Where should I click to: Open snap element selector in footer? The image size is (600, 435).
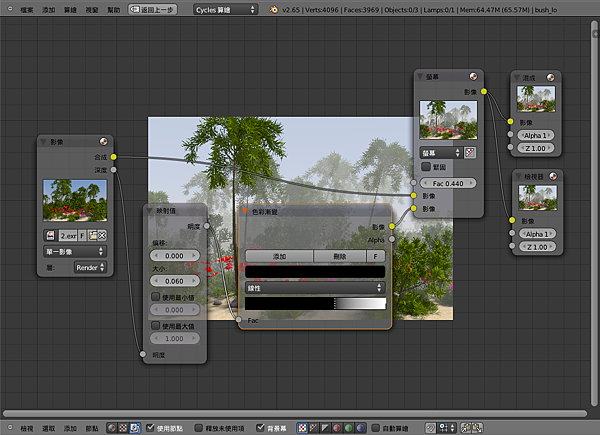[x=447, y=428]
